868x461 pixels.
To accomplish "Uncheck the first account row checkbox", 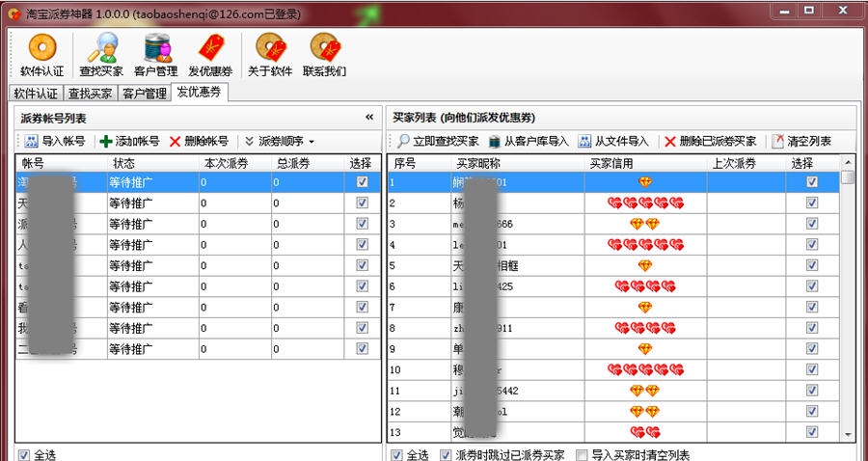I will (x=362, y=181).
